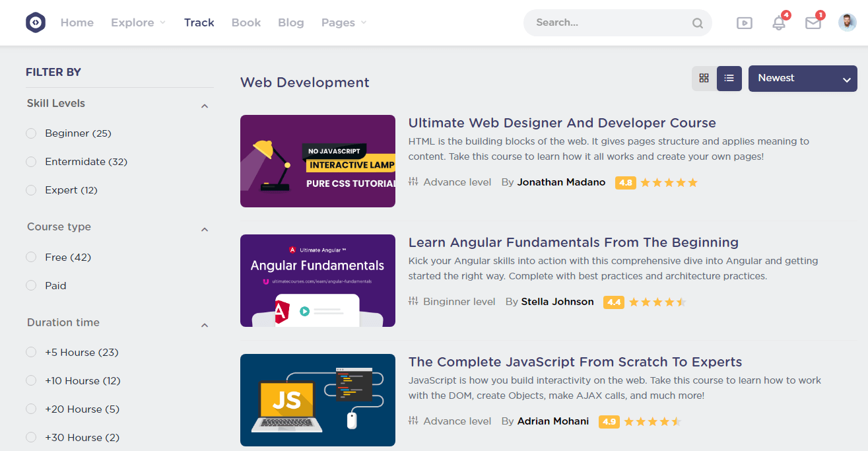Click the user profile avatar
Viewport: 868px width, 451px height.
(x=847, y=22)
